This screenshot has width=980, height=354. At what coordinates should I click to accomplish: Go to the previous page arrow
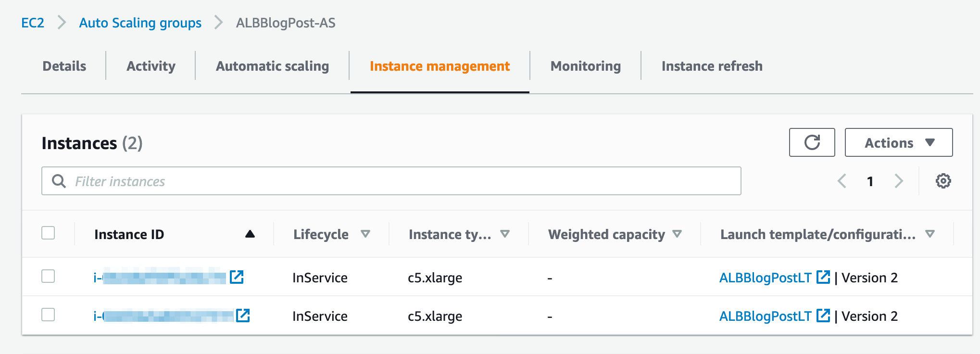pos(842,181)
